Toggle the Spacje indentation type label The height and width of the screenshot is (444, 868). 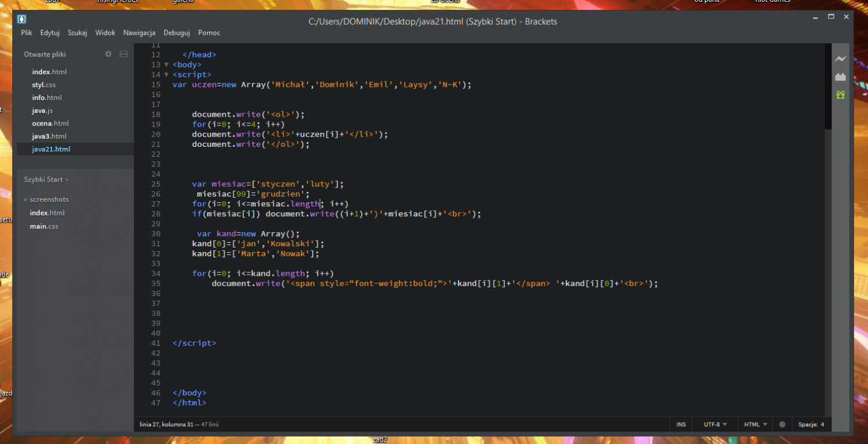(808, 424)
